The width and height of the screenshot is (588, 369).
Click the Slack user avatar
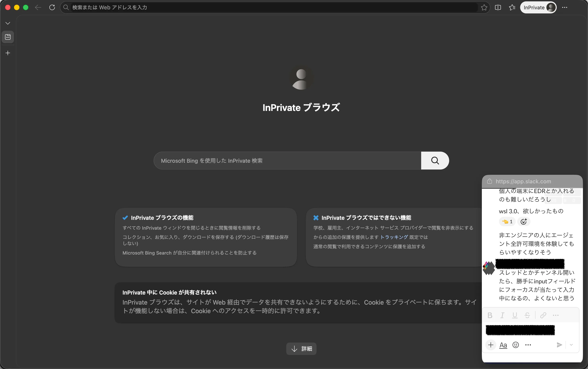(489, 268)
